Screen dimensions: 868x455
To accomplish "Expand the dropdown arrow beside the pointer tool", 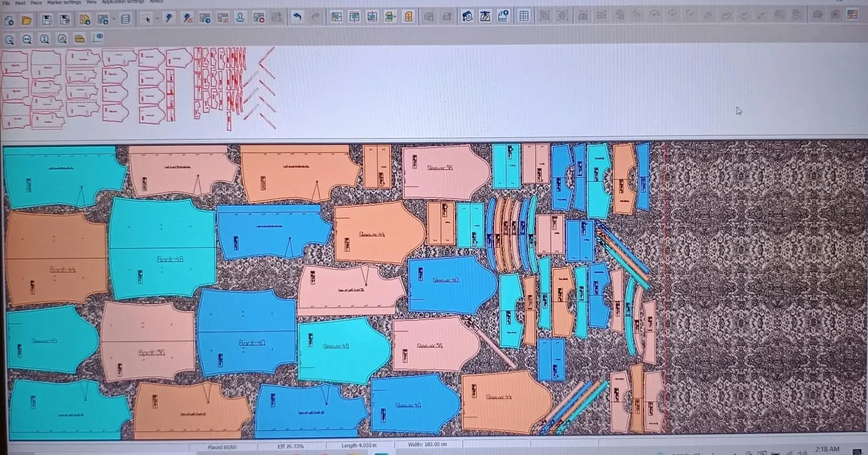I will coord(157,19).
